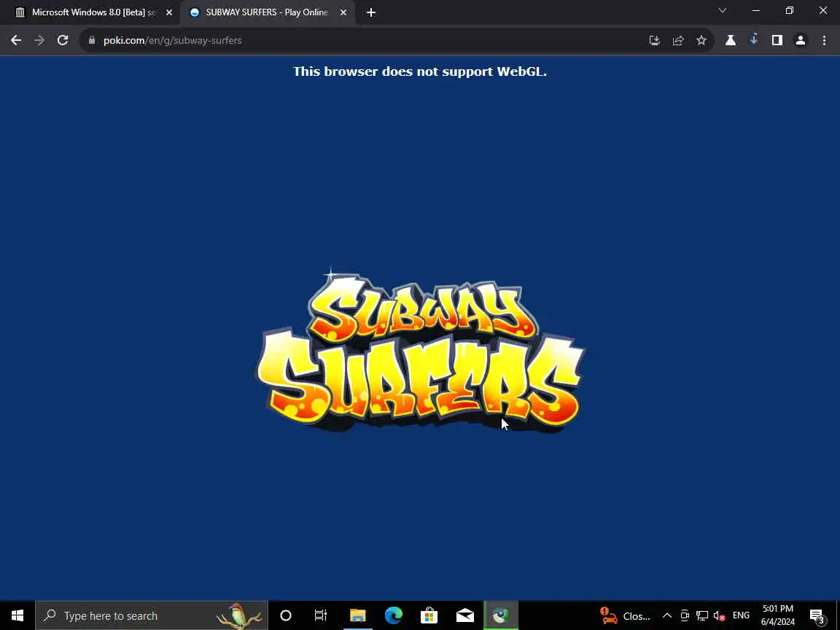View site info via the lock icon

[92, 40]
